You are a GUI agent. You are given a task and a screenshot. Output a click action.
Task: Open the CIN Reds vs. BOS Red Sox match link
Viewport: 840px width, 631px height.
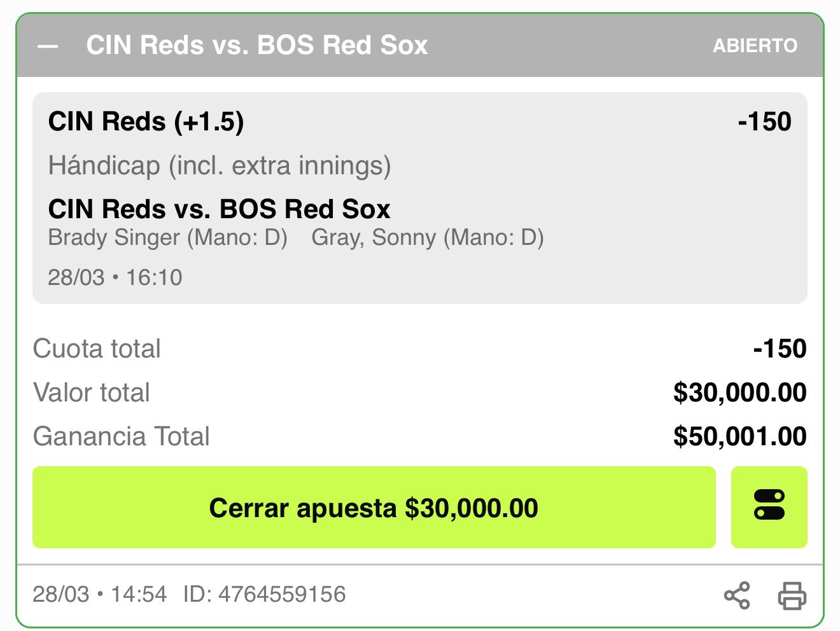point(219,209)
